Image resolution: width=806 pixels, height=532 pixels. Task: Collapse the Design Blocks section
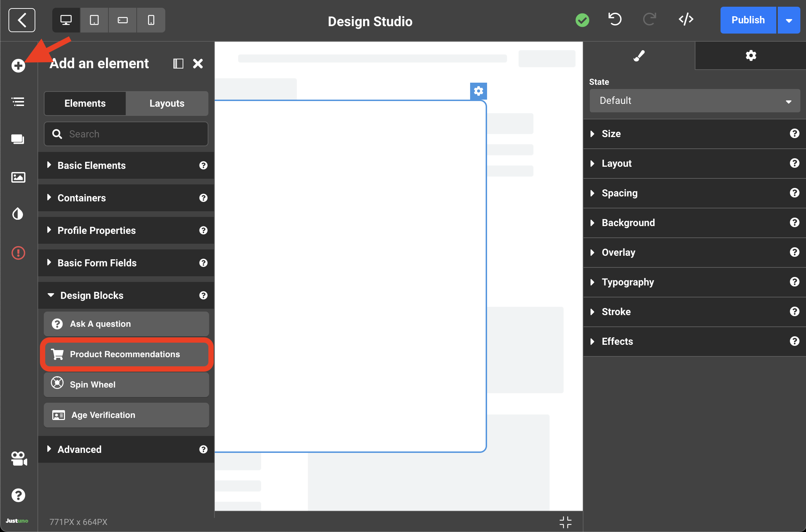tap(91, 295)
